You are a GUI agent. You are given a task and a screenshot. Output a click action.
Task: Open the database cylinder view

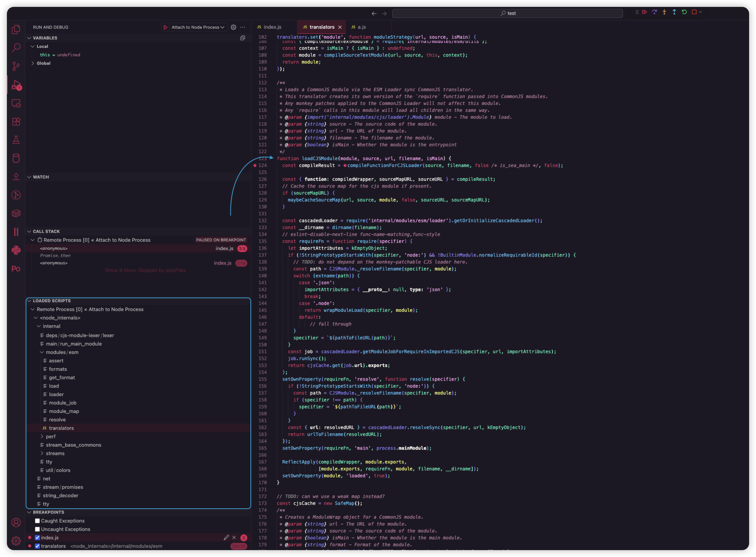(x=16, y=158)
